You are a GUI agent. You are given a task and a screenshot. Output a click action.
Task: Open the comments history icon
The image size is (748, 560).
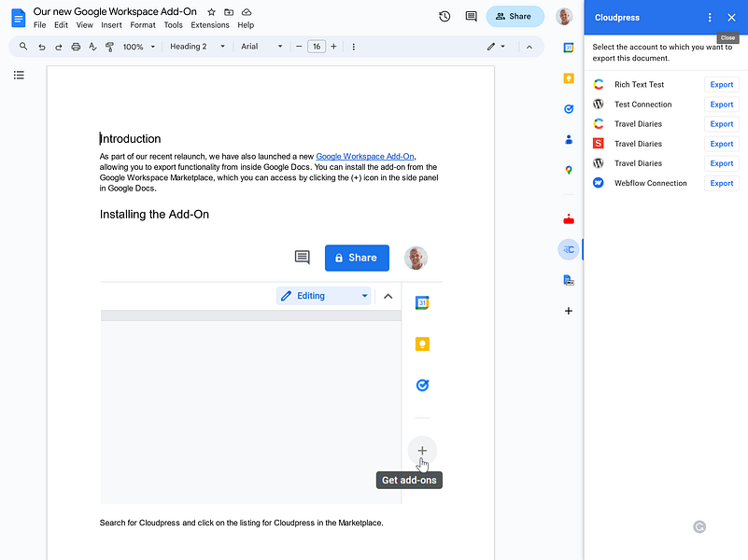tap(471, 17)
